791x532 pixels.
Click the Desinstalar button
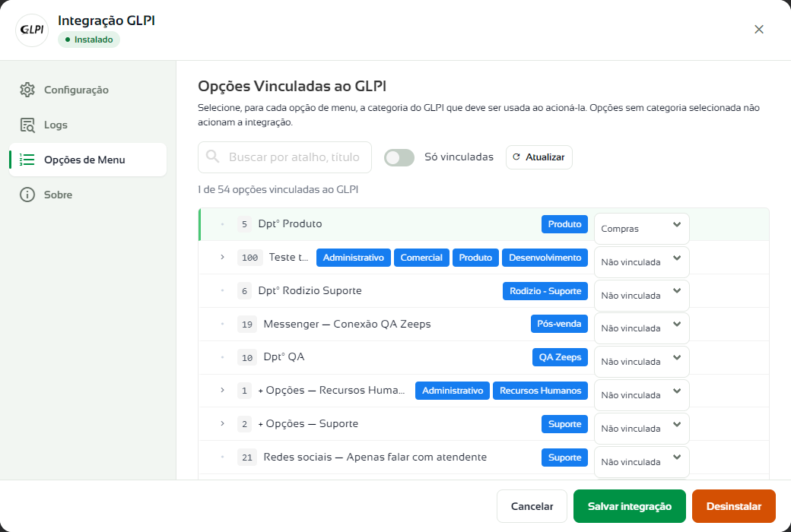coord(733,506)
